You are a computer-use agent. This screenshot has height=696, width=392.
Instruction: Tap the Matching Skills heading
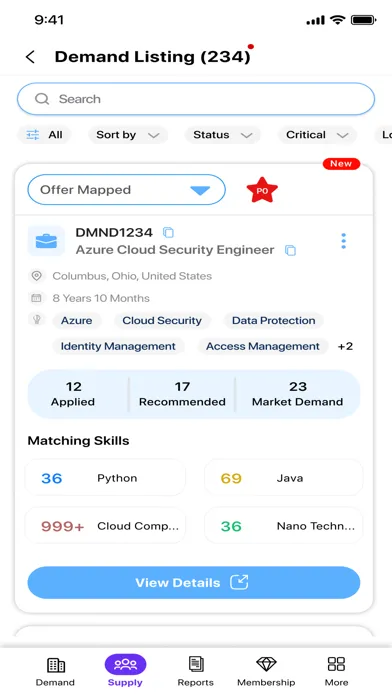(x=79, y=441)
